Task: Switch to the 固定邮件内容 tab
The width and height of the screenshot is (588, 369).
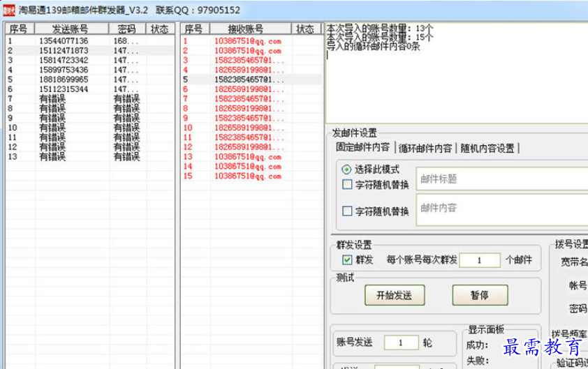Action: (362, 148)
